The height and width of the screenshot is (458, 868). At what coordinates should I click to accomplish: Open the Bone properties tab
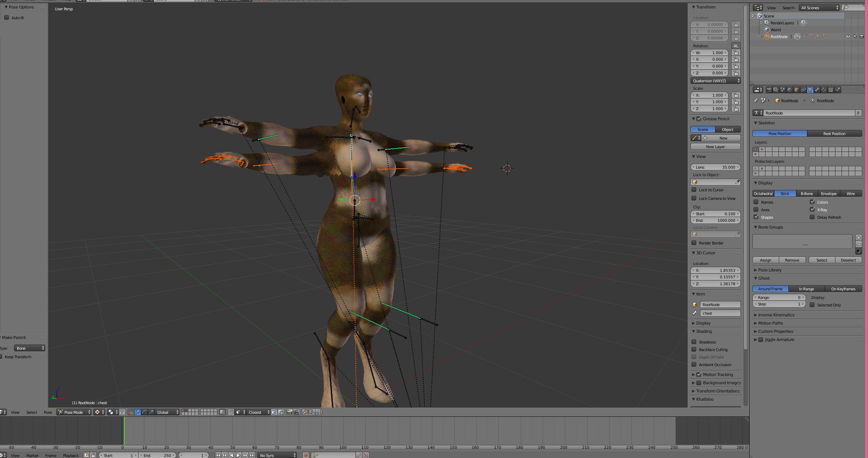[817, 90]
